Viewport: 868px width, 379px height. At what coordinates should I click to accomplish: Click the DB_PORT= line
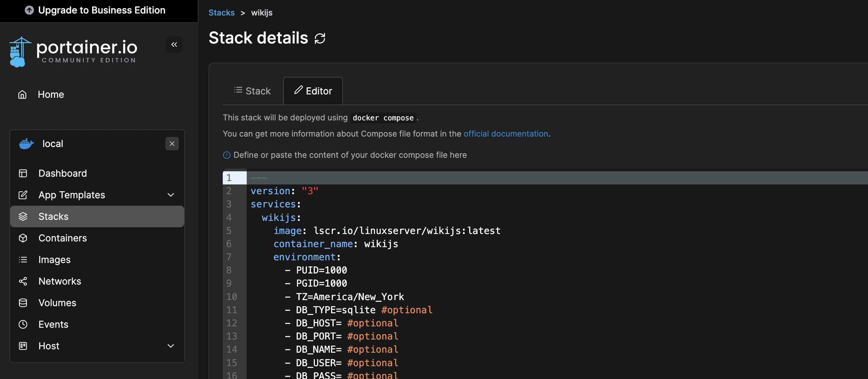click(x=342, y=337)
